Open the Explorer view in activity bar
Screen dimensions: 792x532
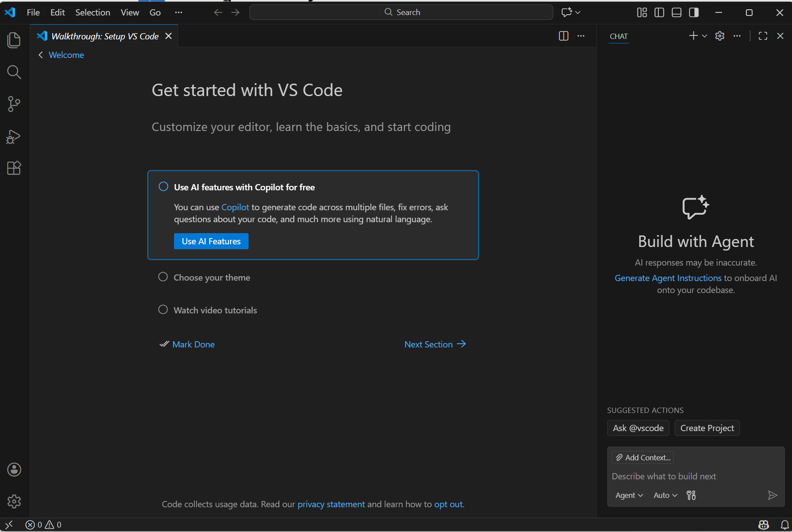[x=14, y=40]
